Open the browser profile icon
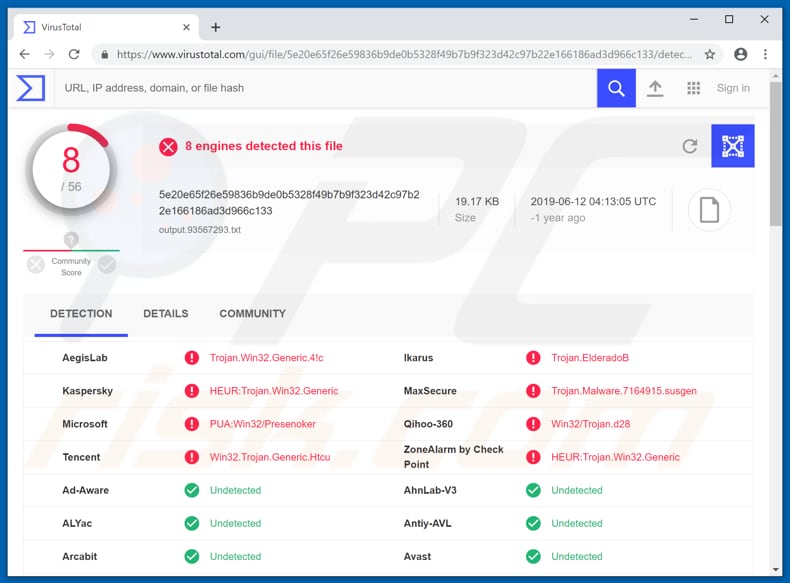Viewport: 790px width, 583px height. 741,54
